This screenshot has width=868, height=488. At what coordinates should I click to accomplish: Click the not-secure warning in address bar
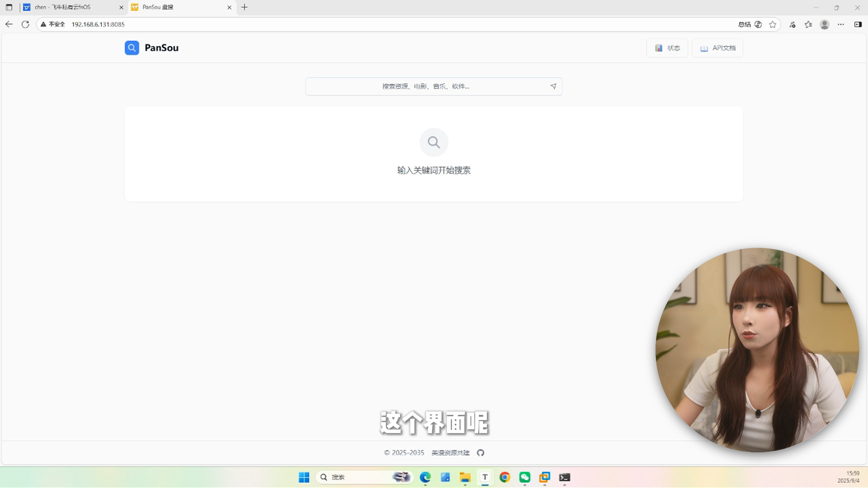53,24
